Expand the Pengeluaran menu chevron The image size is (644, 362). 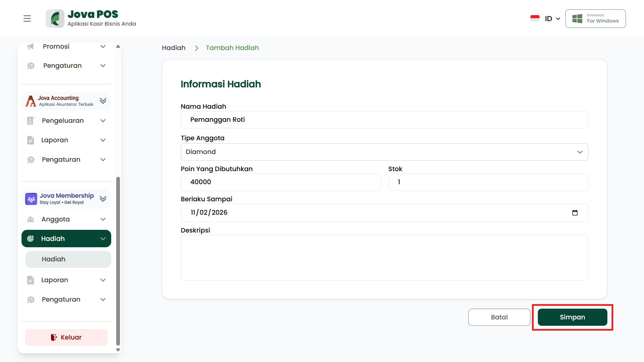[x=103, y=121]
